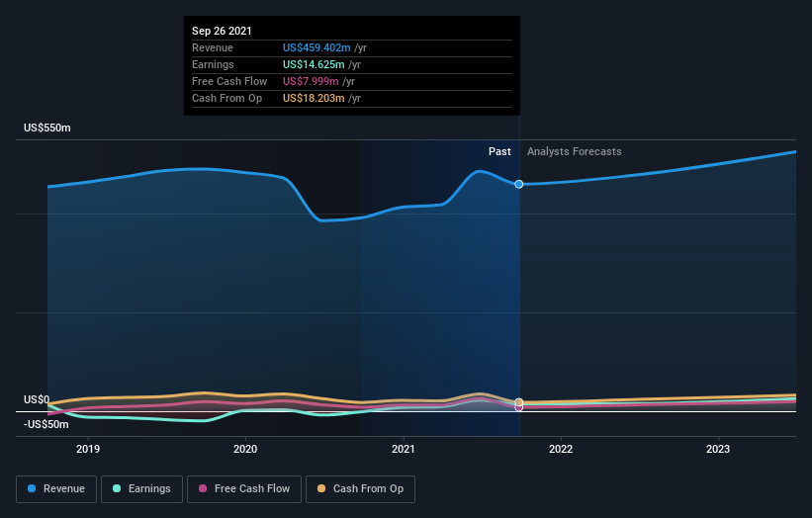Click the 2020 x-axis label
The width and height of the screenshot is (812, 518).
point(245,449)
